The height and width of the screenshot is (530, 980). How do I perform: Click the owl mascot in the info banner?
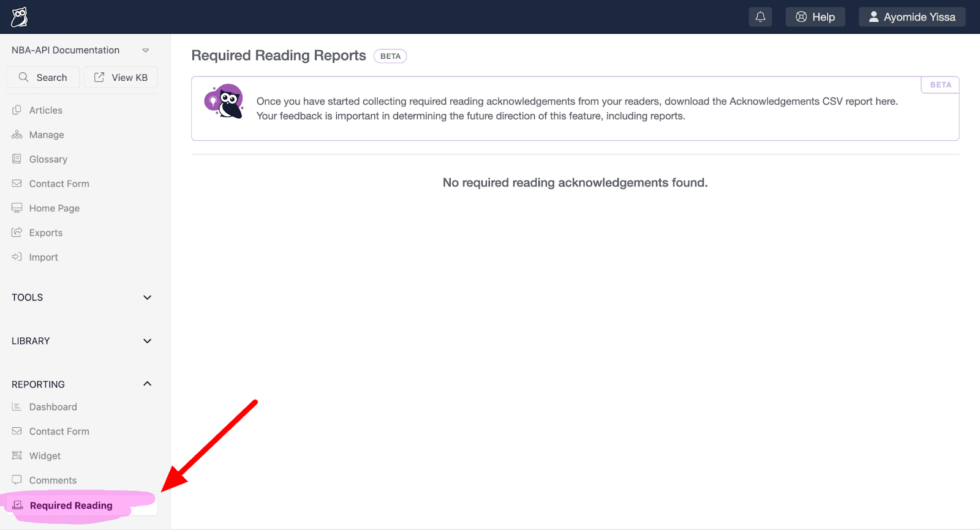coord(224,102)
